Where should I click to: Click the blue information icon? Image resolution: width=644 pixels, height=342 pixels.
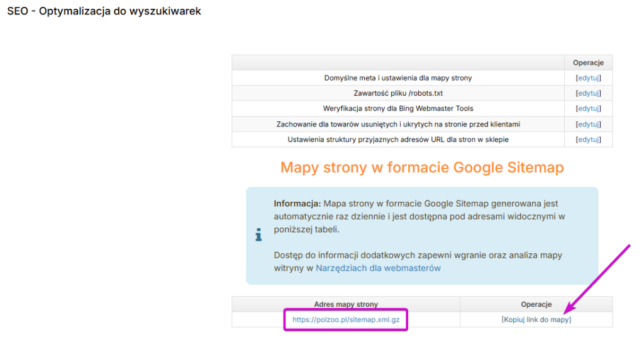coord(258,235)
